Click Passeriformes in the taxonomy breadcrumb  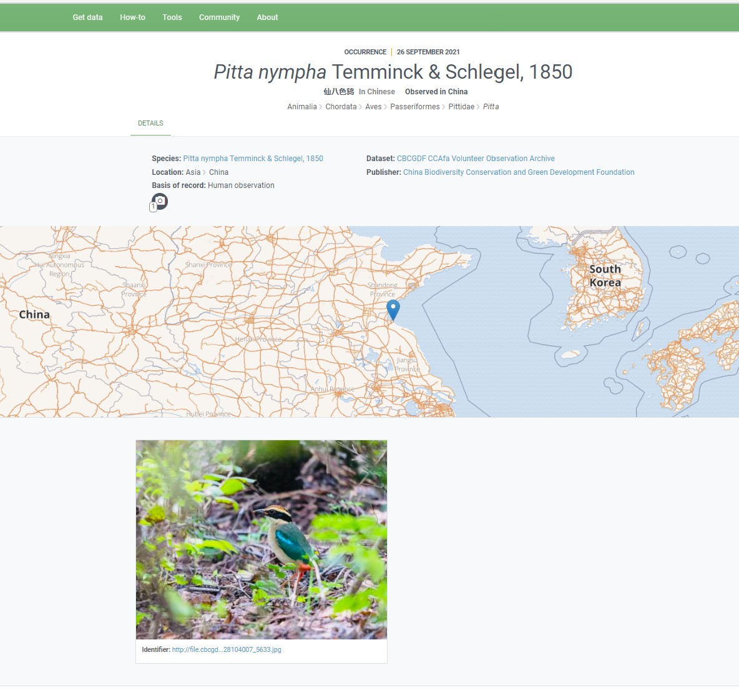[415, 107]
